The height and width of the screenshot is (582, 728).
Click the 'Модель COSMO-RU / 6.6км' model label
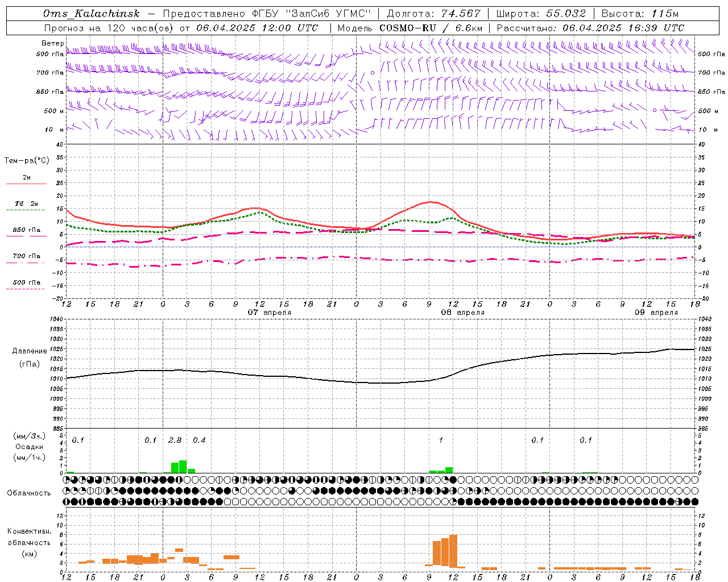409,28
